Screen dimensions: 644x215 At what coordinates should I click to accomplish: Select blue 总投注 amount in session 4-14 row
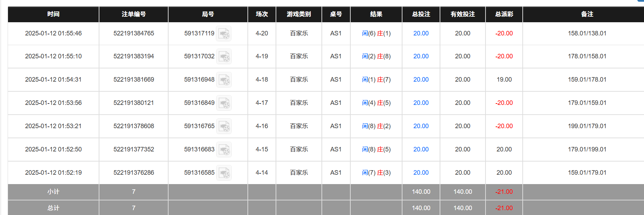(x=421, y=173)
